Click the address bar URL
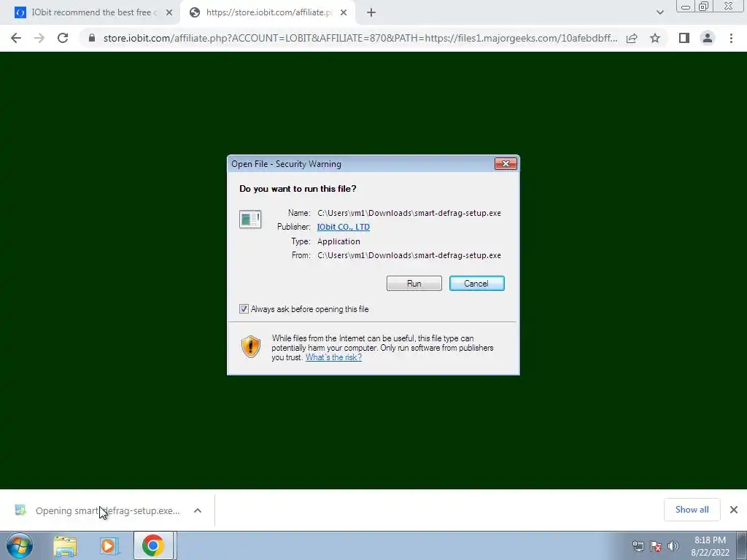 pos(360,38)
